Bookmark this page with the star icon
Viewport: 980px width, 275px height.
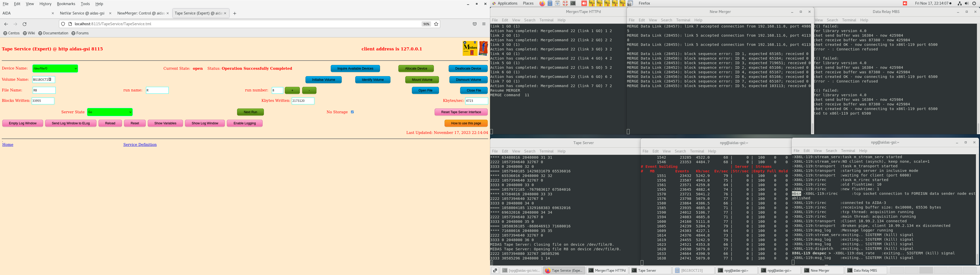click(436, 24)
